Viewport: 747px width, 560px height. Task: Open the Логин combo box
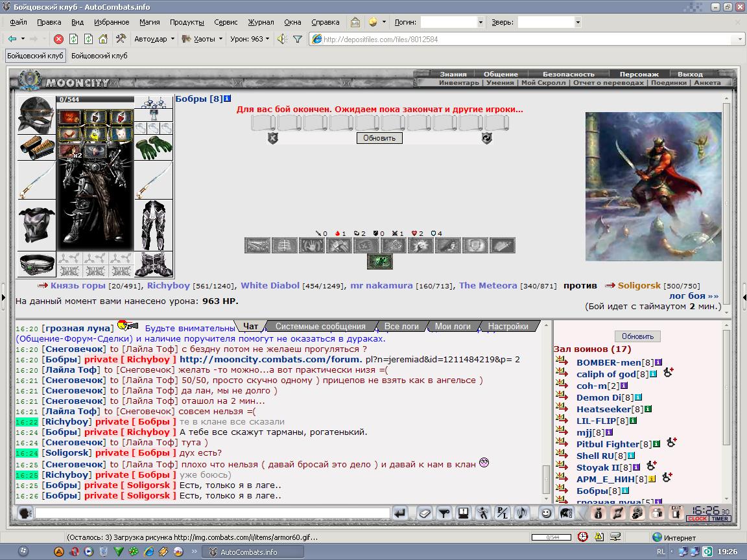[x=452, y=22]
